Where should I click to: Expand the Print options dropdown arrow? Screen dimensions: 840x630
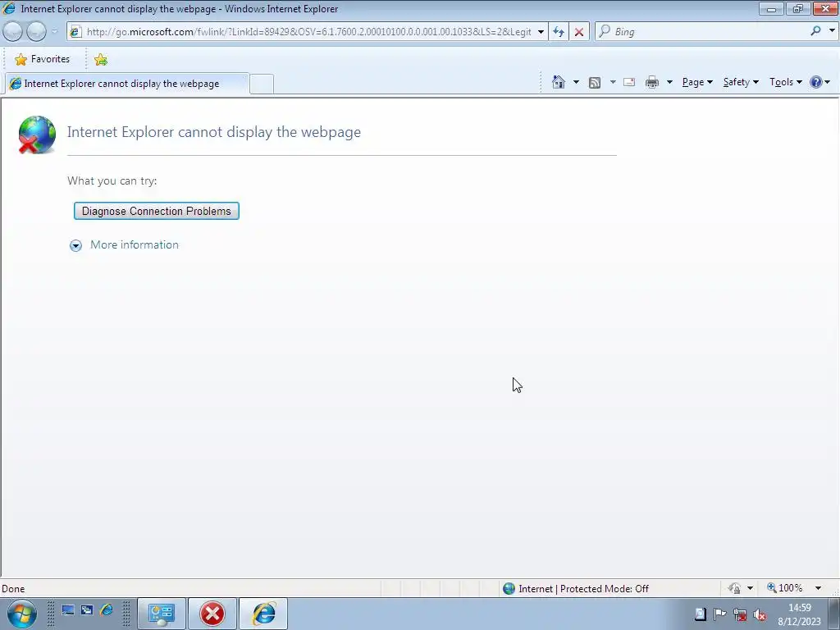(669, 82)
